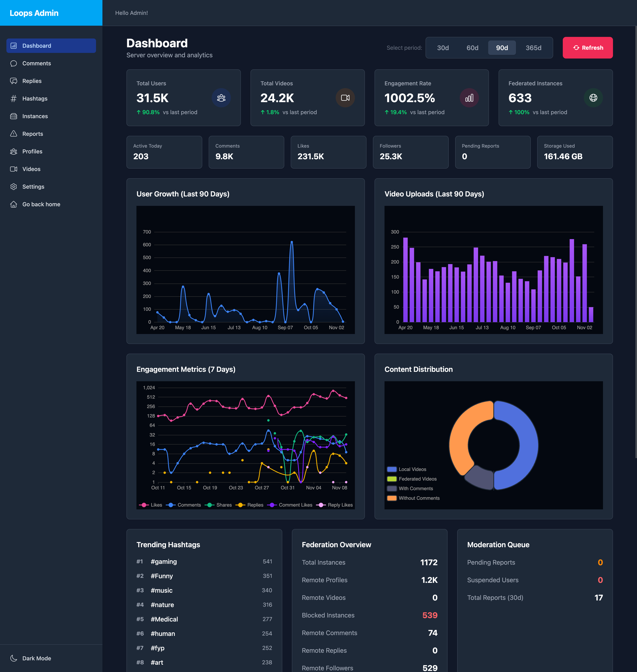Toggle the Likes series in the engagement legend

click(x=151, y=505)
